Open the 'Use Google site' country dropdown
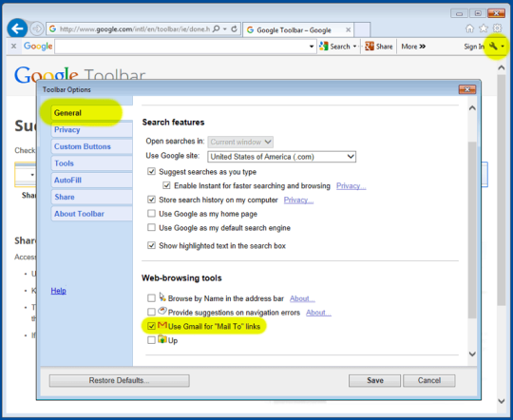 282,157
